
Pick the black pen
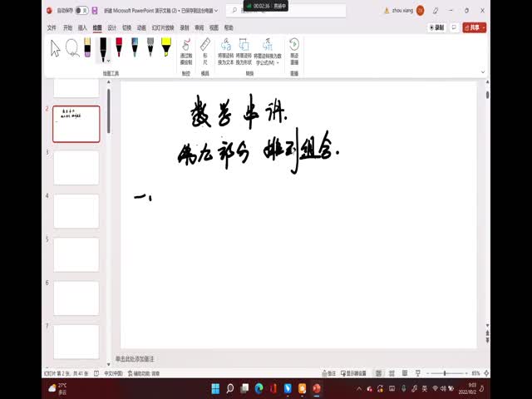pyautogui.click(x=103, y=48)
